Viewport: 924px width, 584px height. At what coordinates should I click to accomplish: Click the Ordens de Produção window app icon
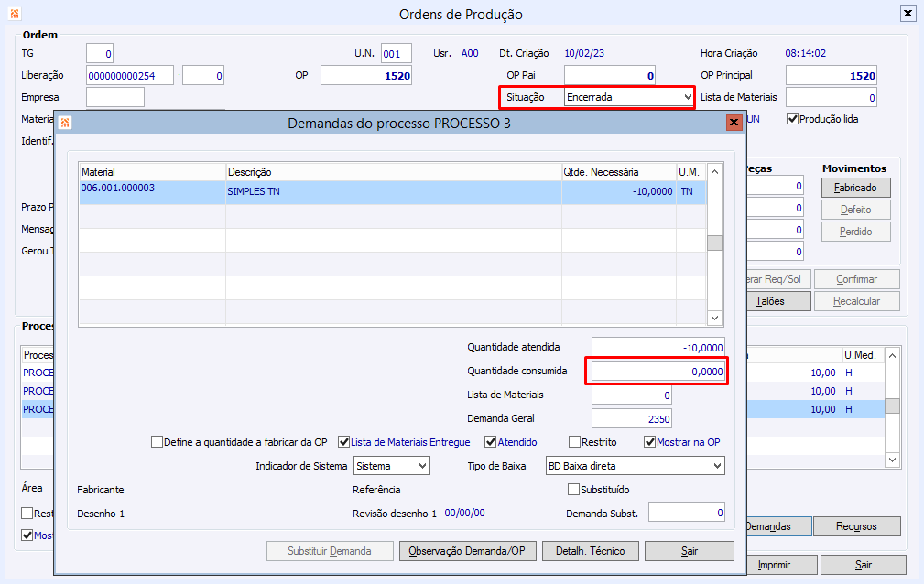pos(15,14)
